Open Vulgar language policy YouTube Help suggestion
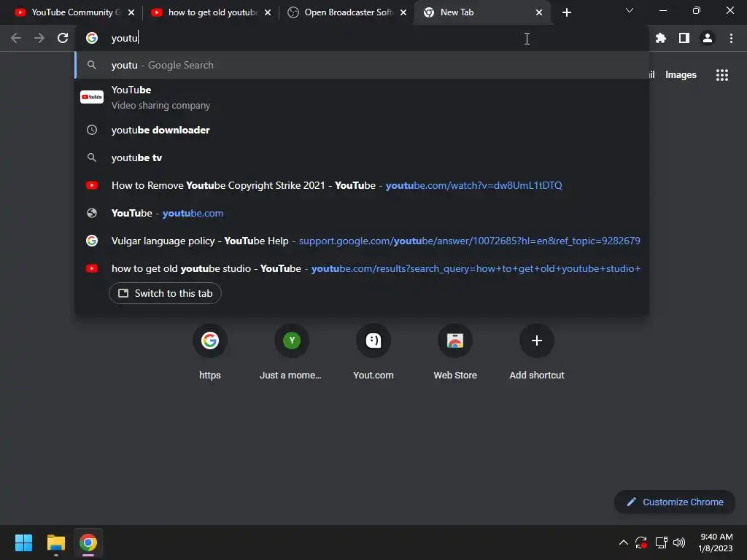747x560 pixels. pyautogui.click(x=362, y=241)
